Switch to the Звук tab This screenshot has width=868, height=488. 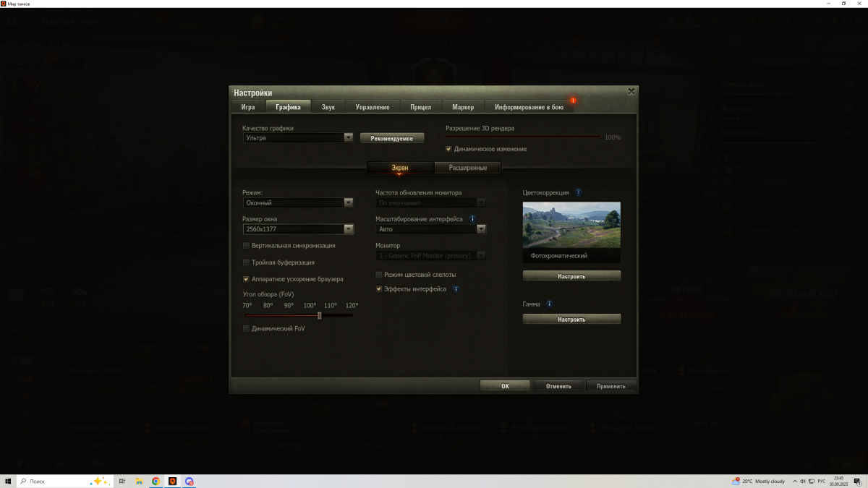(328, 107)
